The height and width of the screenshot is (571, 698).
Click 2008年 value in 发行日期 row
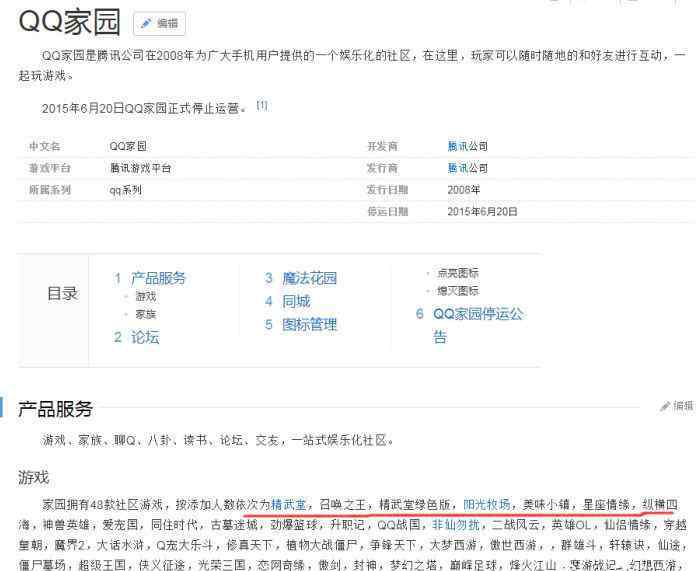463,190
